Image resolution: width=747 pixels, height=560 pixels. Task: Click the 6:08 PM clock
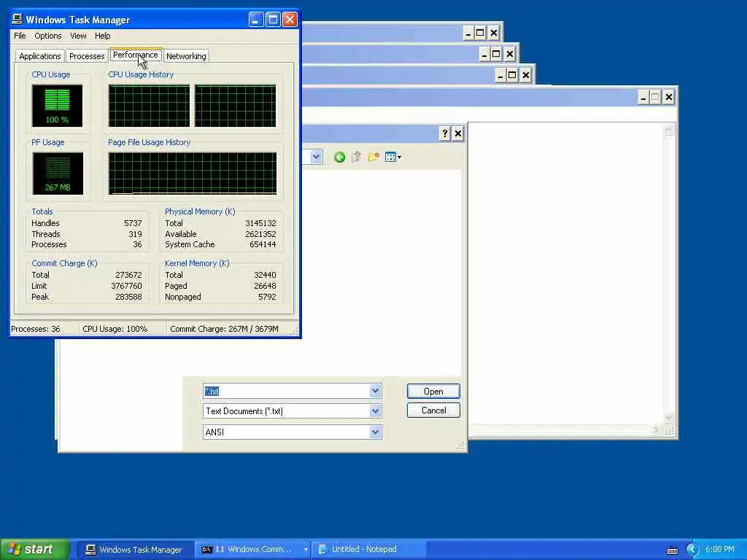tap(720, 550)
